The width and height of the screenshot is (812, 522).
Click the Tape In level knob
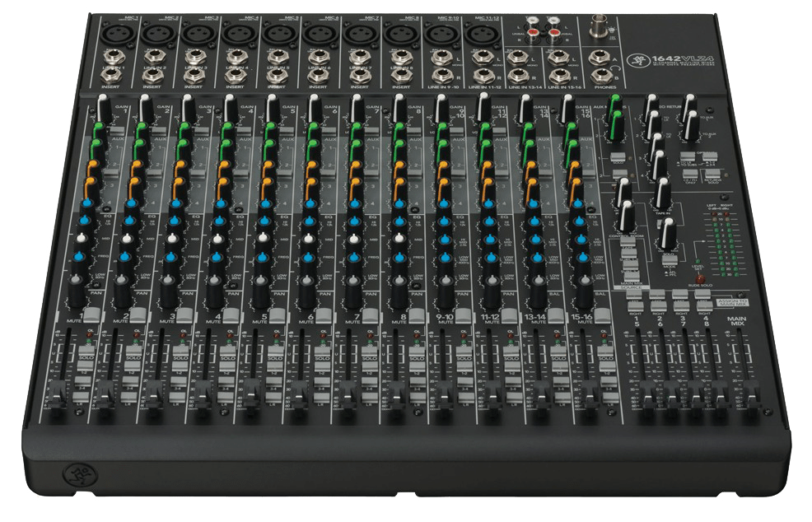[664, 194]
